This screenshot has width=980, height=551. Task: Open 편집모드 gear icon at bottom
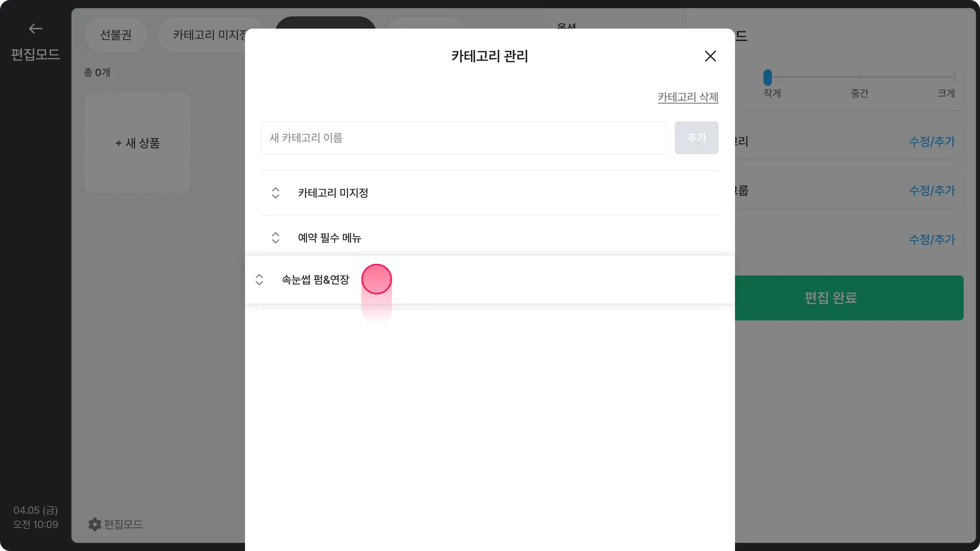[x=95, y=524]
